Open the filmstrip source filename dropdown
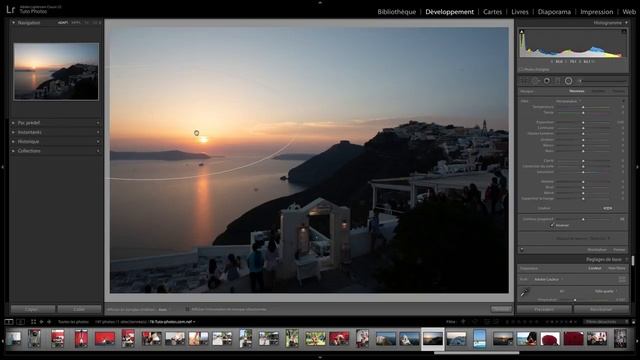Image resolution: width=640 pixels, height=360 pixels. tap(172, 322)
